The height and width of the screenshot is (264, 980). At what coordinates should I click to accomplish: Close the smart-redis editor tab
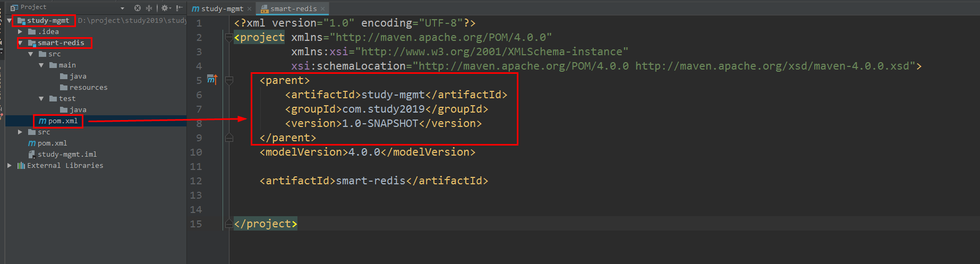(x=322, y=9)
